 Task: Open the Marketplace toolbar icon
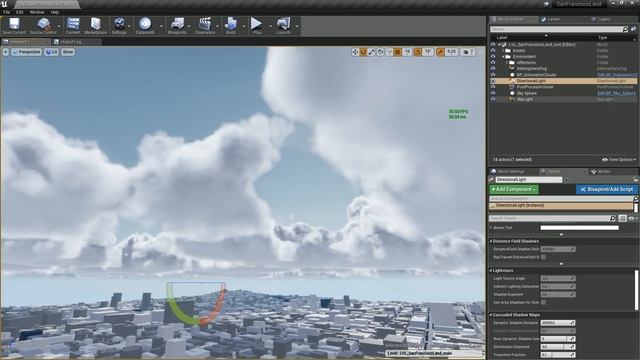pos(96,25)
